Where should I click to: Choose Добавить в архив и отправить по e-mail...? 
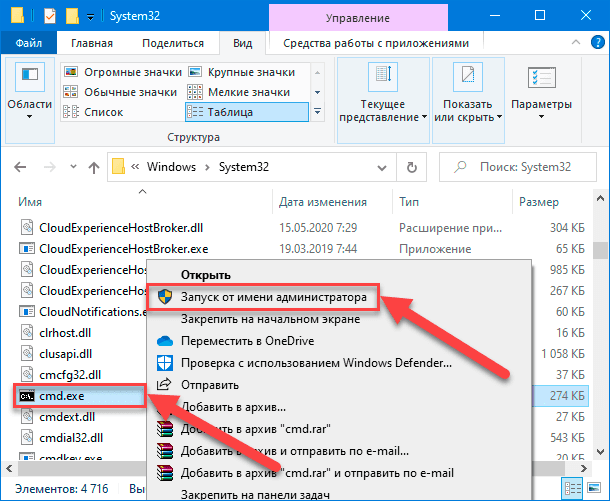click(x=338, y=451)
